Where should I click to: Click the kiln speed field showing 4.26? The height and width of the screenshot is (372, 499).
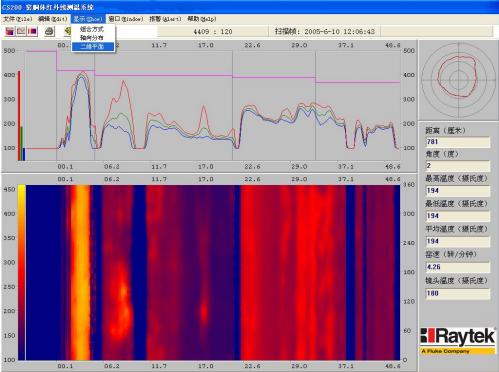458,267
